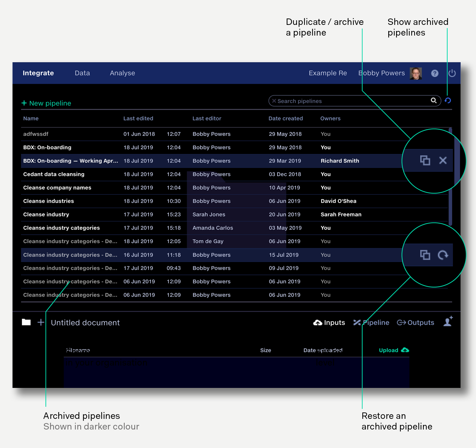This screenshot has height=448, width=476.
Task: Create a New pipeline
Action: [47, 103]
